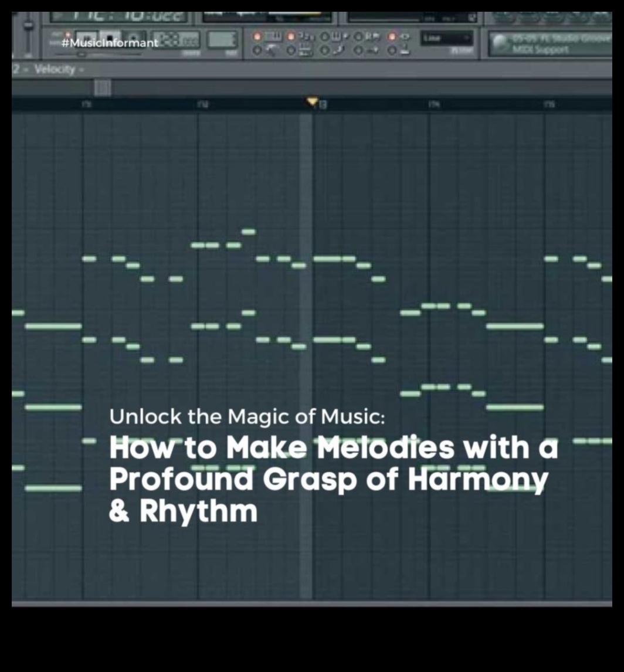Click the record button in transport
Image resolution: width=624 pixels, height=672 pixels.
(x=134, y=40)
